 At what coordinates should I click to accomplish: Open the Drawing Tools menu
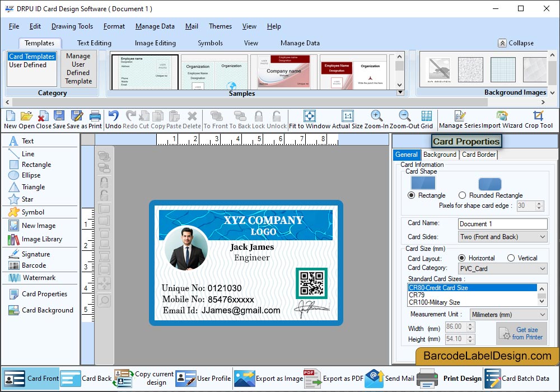(x=72, y=26)
